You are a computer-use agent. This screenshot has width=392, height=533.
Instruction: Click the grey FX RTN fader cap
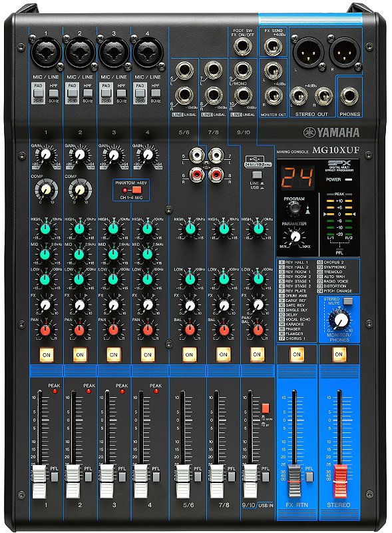(295, 482)
